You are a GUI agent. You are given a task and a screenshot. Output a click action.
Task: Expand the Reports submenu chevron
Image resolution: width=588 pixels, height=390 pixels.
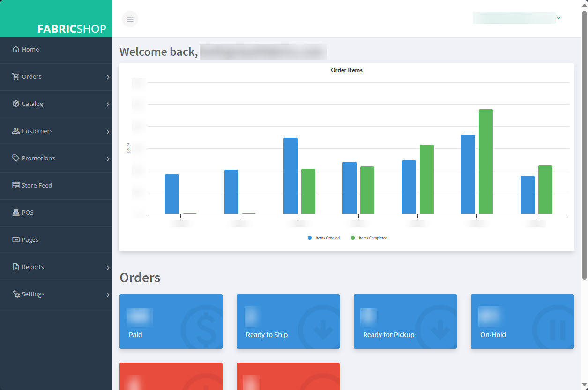108,268
